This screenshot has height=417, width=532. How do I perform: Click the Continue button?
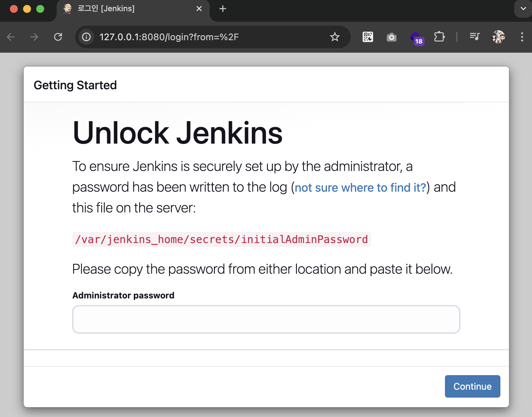472,386
